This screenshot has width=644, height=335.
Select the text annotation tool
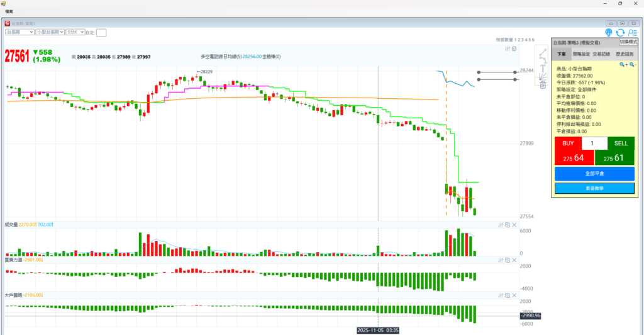543,67
